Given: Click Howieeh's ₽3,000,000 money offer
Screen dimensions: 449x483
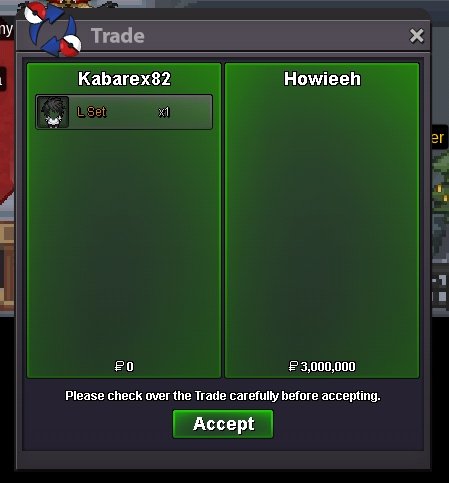Looking at the screenshot, I should point(322,366).
